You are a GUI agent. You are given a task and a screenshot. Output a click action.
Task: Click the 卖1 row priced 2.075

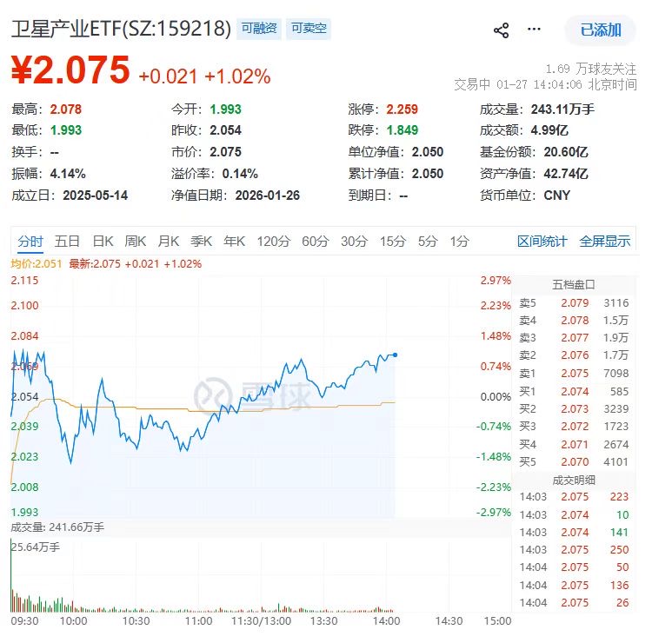click(x=574, y=374)
